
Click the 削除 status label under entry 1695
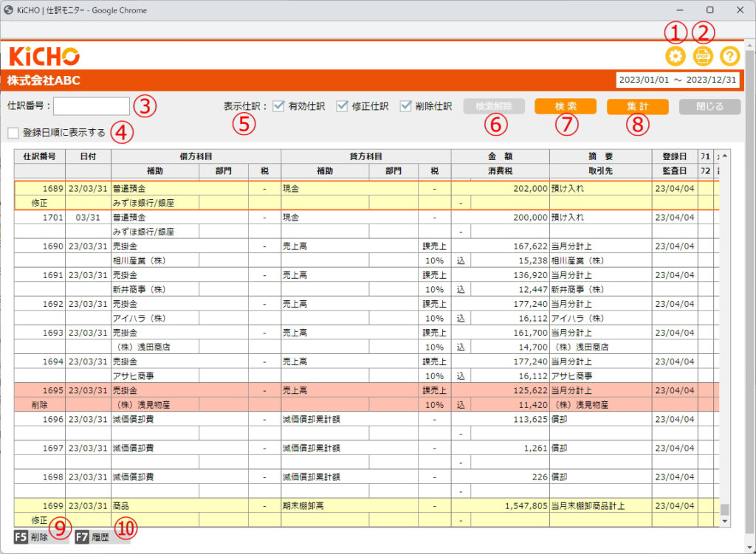[x=40, y=405]
